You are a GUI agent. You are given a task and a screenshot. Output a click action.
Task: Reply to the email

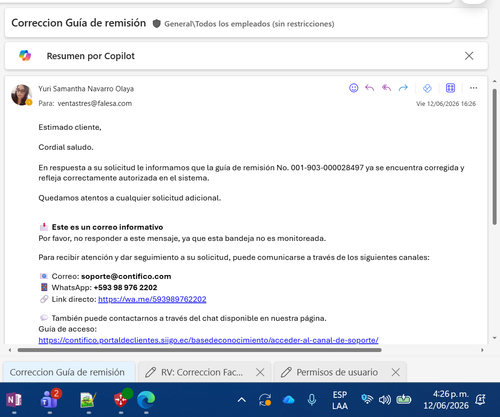tap(370, 88)
